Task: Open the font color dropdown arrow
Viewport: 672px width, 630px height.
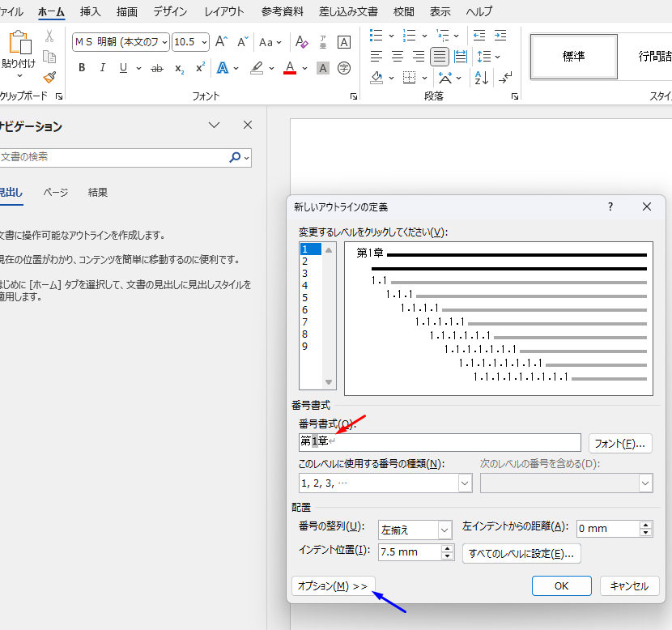Action: point(304,68)
